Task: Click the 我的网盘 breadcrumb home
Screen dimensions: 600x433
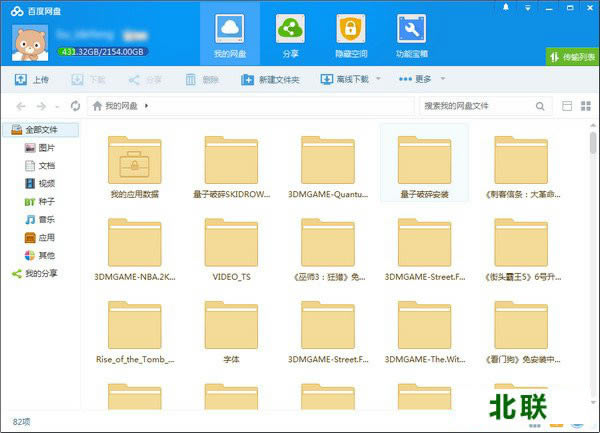Action: [x=115, y=106]
